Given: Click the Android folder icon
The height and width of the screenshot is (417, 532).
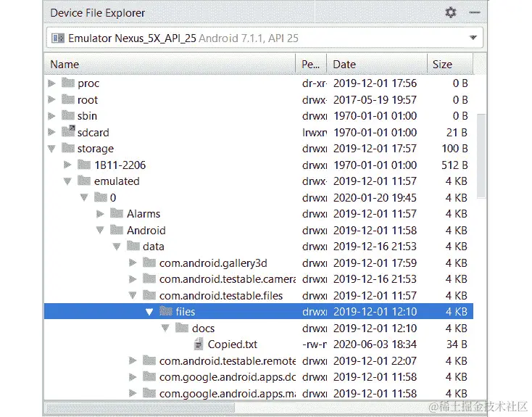Looking at the screenshot, I should tap(117, 230).
